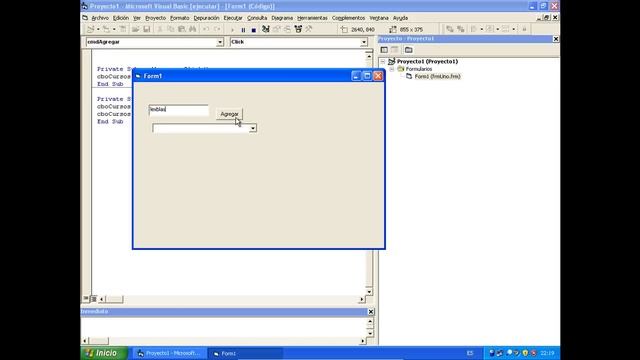
Task: Click View Code icon in Project panel
Action: pyautogui.click(x=384, y=50)
